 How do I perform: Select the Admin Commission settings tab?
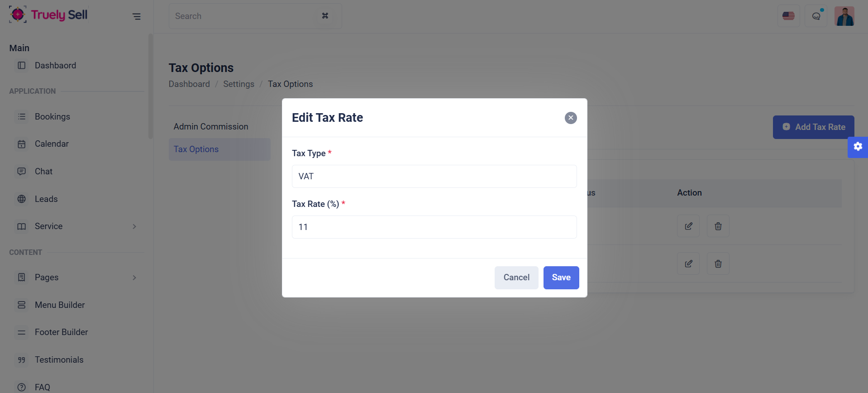[211, 127]
